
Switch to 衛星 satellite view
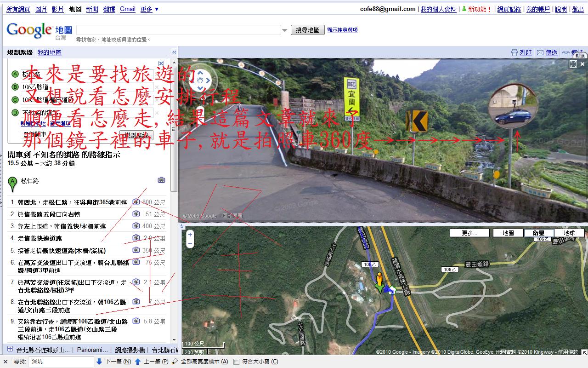(538, 233)
